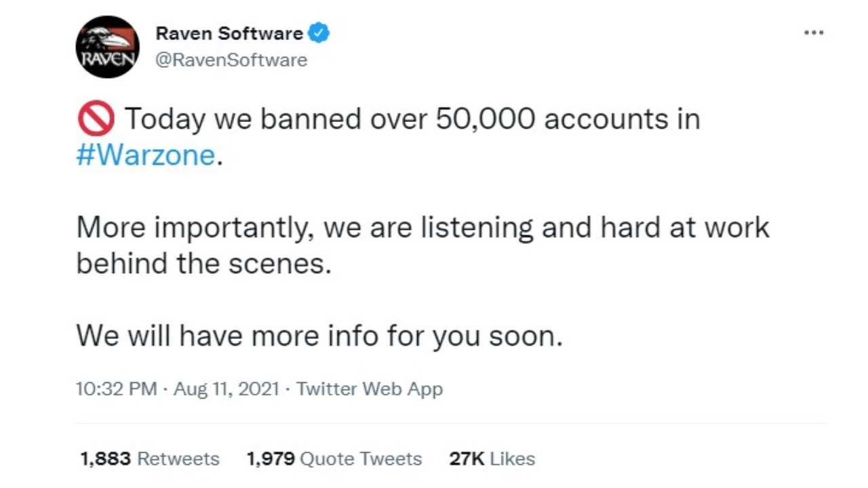Click the Raven Software display name
The height and width of the screenshot is (488, 868).
click(x=229, y=33)
